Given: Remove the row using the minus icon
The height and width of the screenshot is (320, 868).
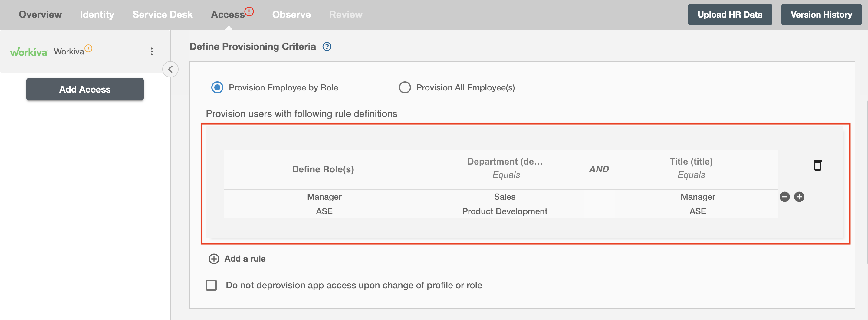Looking at the screenshot, I should pyautogui.click(x=784, y=197).
